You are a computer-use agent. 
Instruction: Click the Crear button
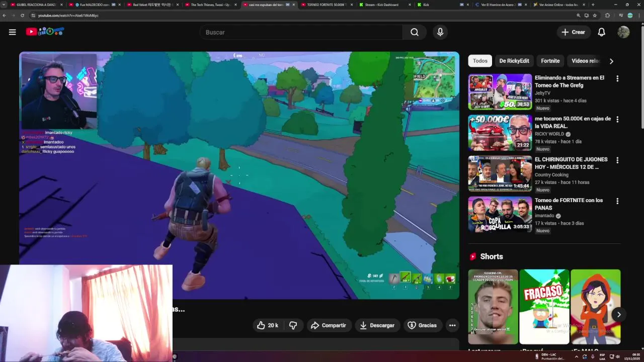click(x=574, y=32)
